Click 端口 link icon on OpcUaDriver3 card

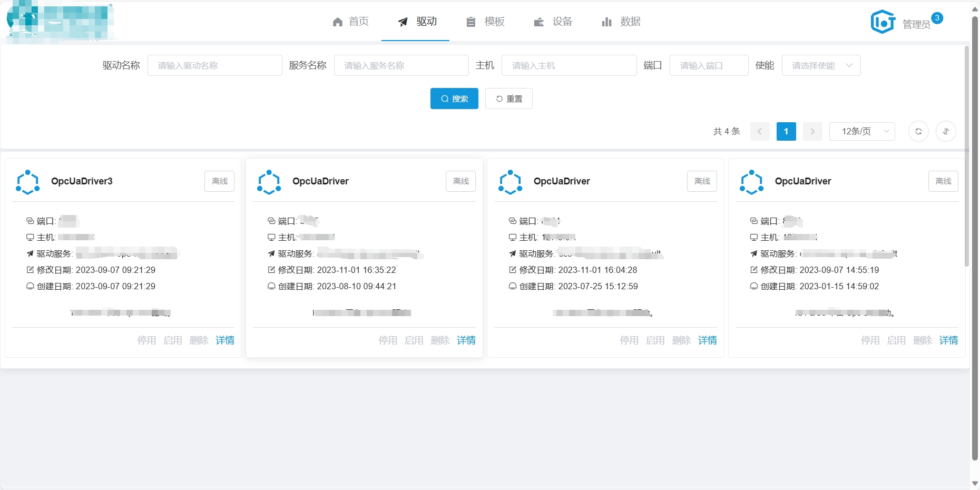click(30, 221)
